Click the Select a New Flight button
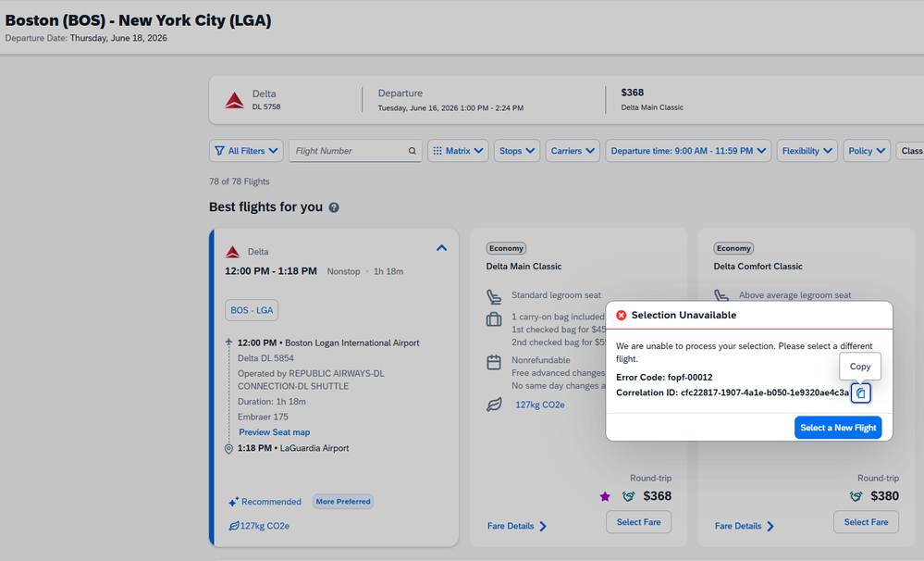This screenshot has width=924, height=561. (838, 428)
